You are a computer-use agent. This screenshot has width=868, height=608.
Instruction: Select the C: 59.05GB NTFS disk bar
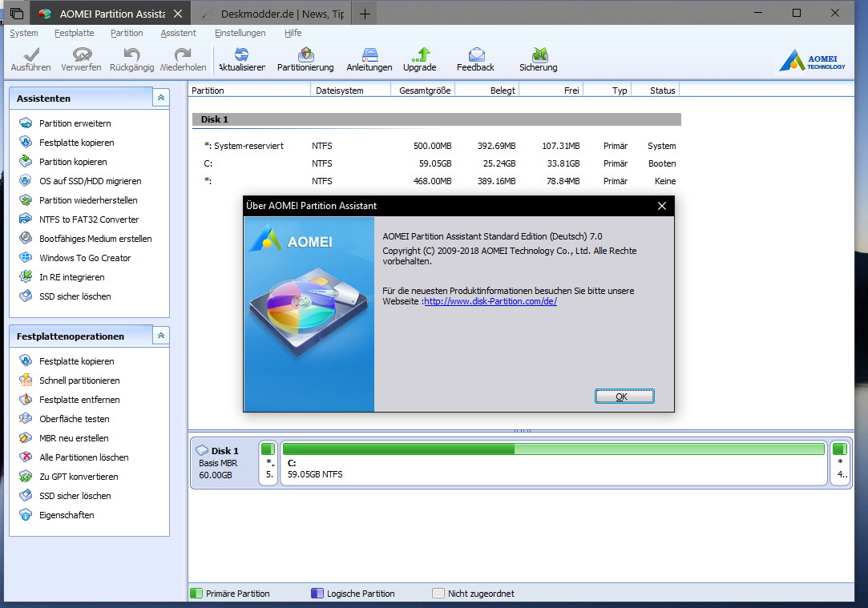(554, 463)
